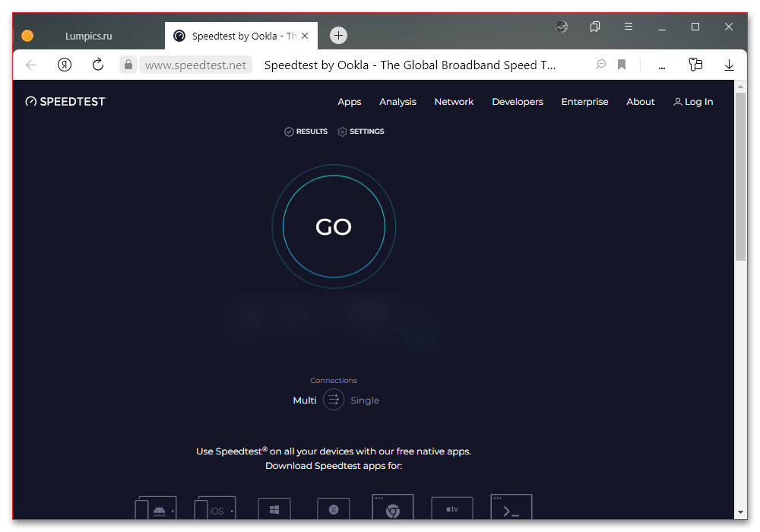The image size is (760, 532).
Task: Select Multi connection mode
Action: (305, 401)
